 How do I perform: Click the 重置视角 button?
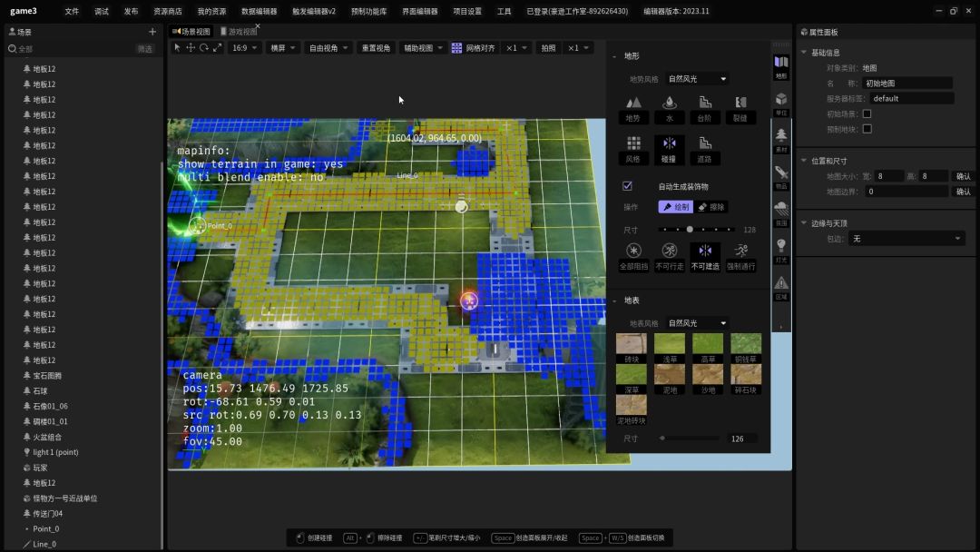coord(376,47)
